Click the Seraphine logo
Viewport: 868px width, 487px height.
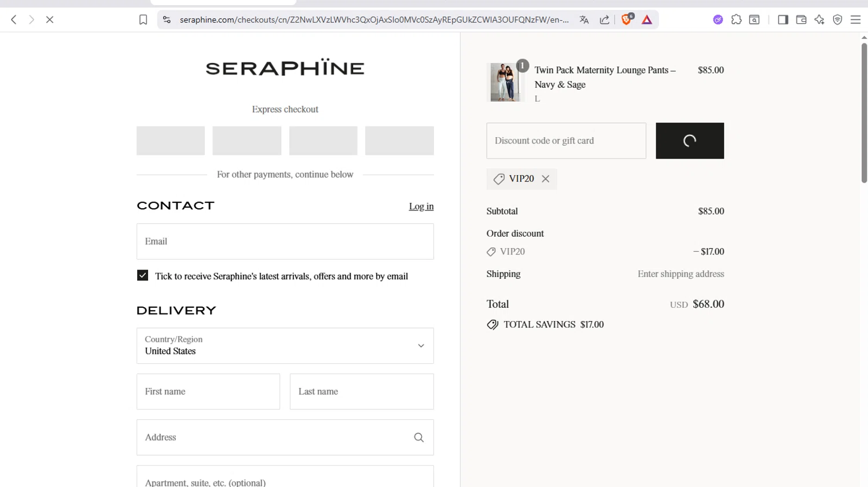[x=285, y=67]
